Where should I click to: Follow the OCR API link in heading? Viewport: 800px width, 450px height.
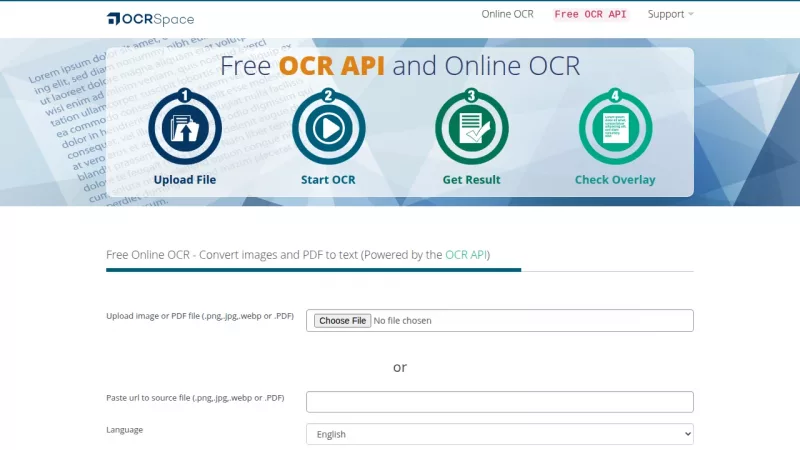click(466, 255)
